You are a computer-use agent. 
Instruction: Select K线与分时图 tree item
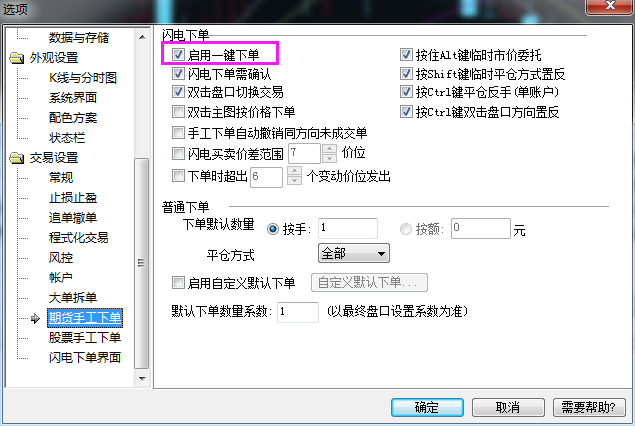[x=83, y=78]
